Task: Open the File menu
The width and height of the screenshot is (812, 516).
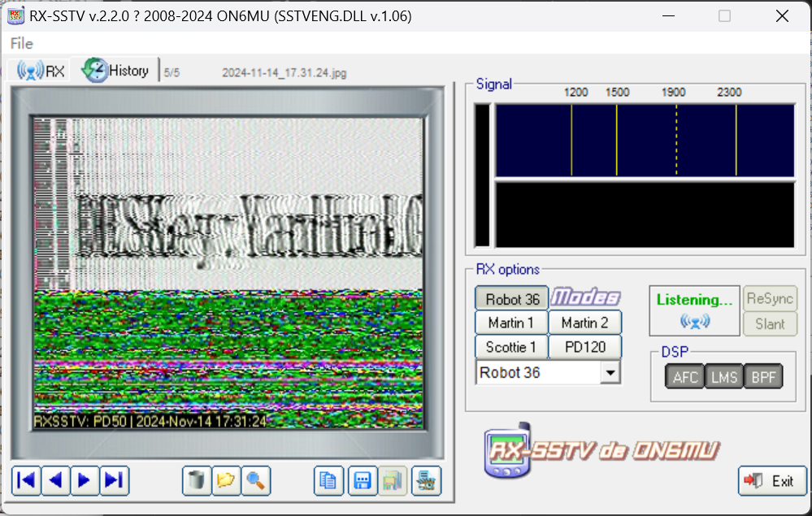Action: click(22, 43)
